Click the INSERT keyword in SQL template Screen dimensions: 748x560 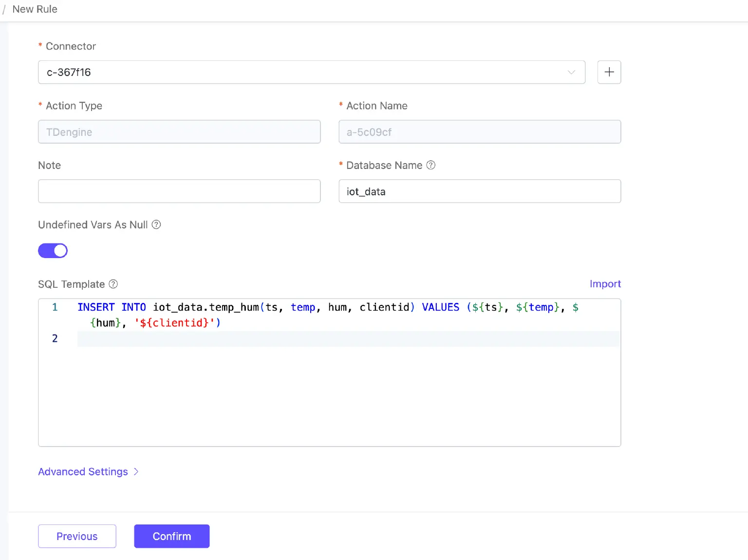pyautogui.click(x=96, y=307)
